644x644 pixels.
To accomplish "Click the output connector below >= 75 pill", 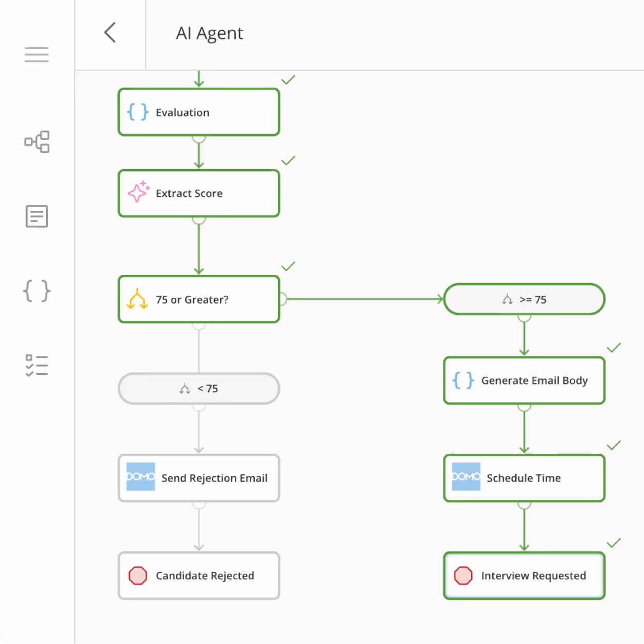I will click(x=524, y=317).
